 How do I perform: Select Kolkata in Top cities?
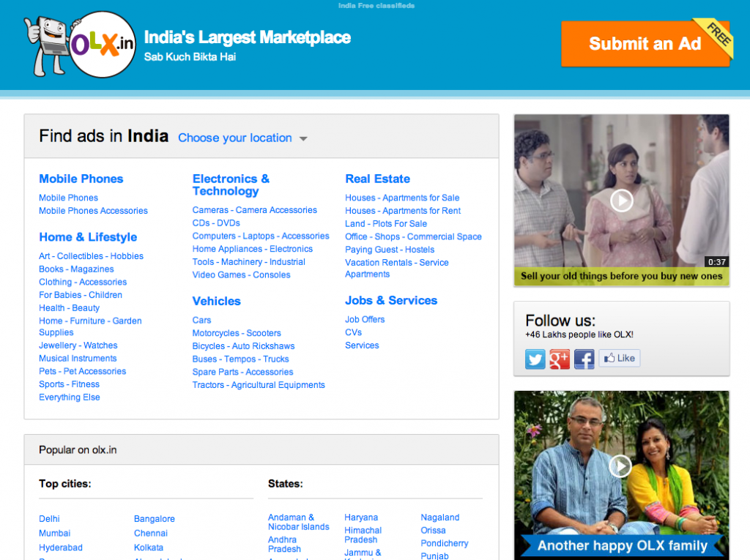click(x=149, y=548)
